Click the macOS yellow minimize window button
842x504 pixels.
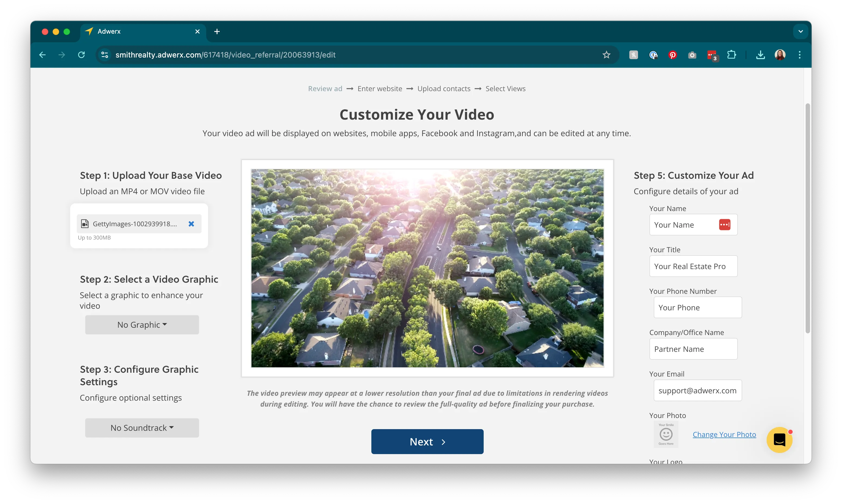click(56, 31)
